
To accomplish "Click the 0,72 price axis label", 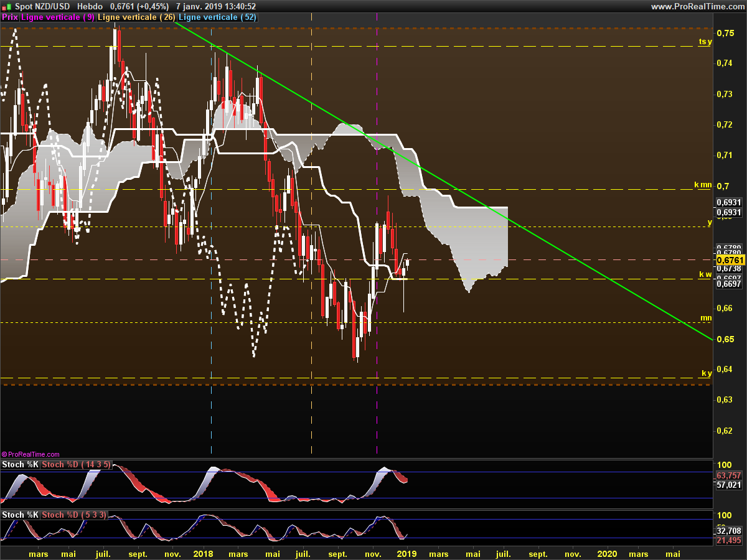I will [x=725, y=124].
